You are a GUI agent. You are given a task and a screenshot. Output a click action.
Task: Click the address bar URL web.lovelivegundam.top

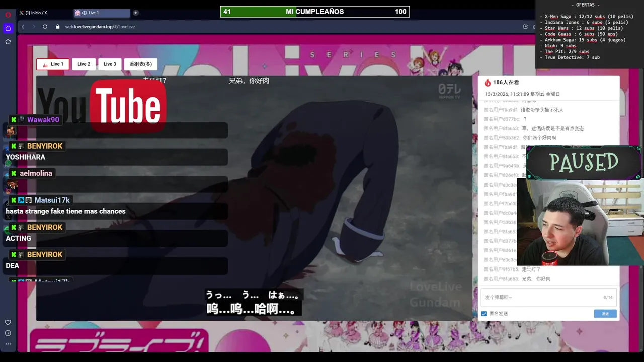click(100, 27)
